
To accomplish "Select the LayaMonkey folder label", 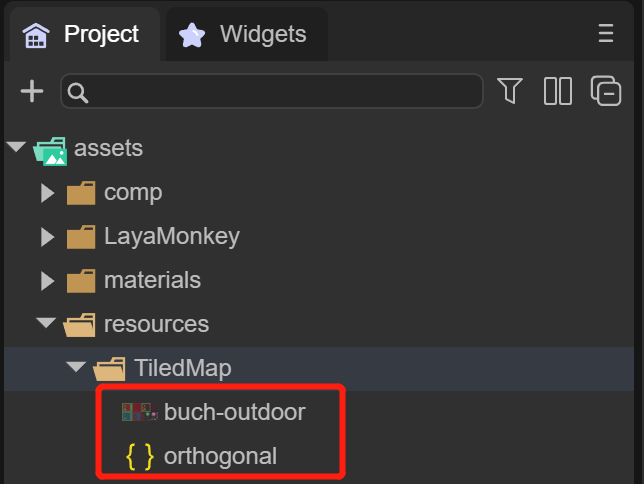I will pos(172,237).
